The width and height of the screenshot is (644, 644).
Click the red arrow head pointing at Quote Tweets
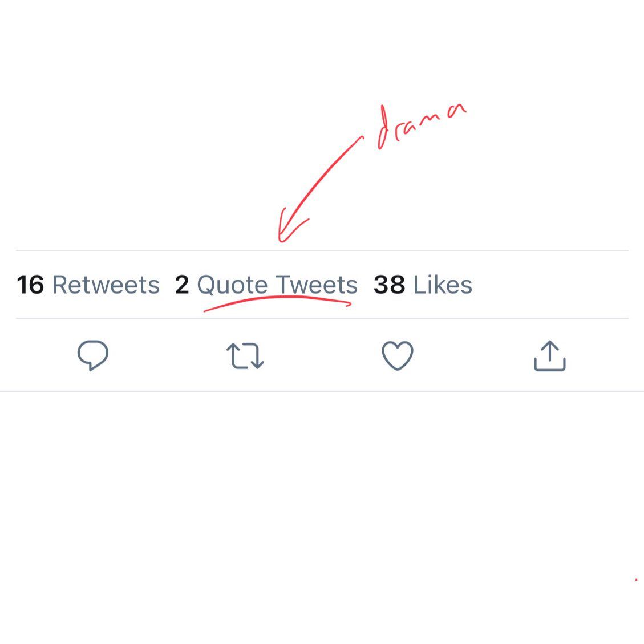click(290, 227)
